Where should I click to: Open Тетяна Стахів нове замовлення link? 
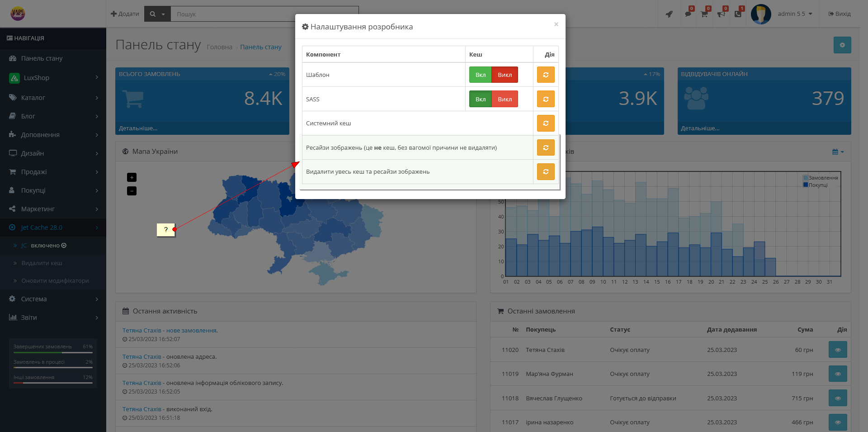coord(169,331)
